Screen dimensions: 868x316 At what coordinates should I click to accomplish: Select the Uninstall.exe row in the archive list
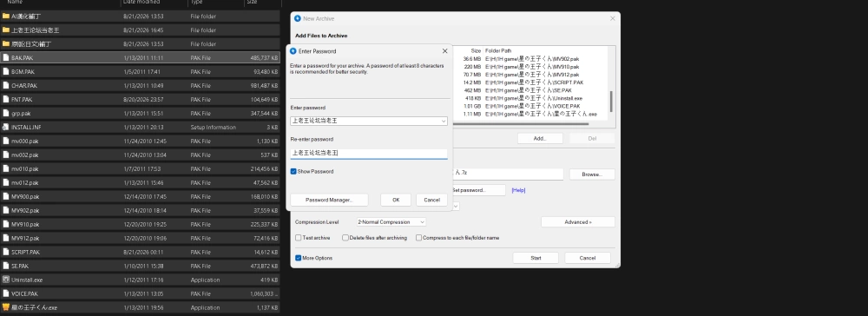click(530, 98)
